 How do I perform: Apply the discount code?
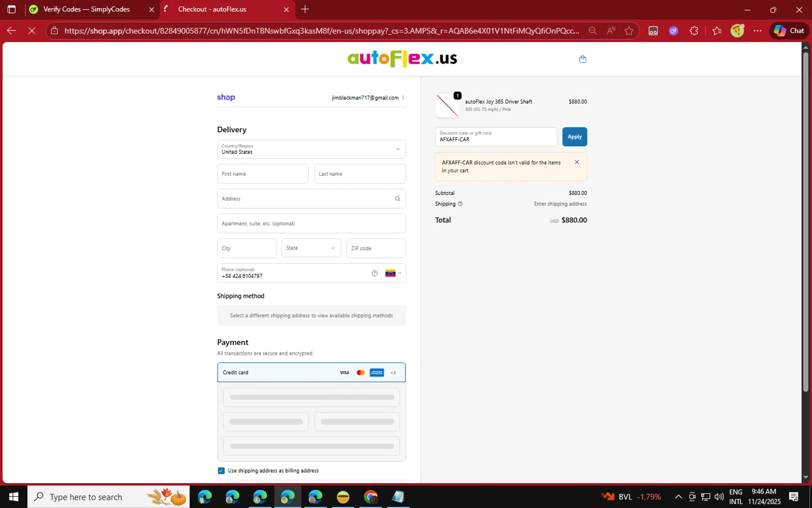(574, 137)
